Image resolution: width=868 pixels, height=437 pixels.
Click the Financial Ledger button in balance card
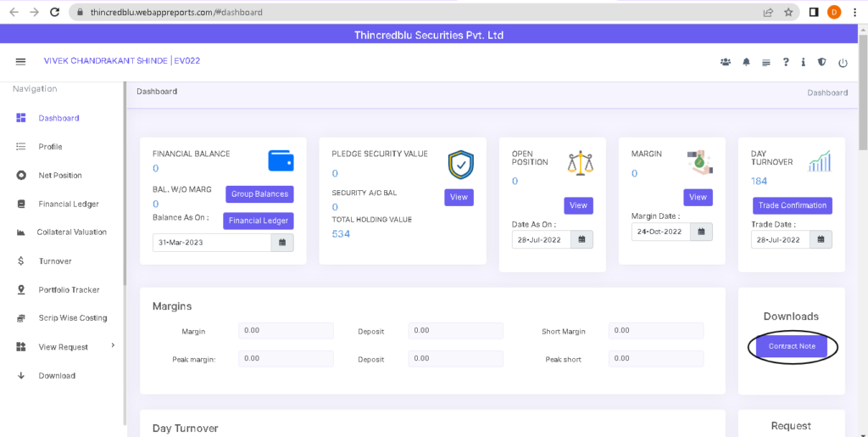point(259,221)
